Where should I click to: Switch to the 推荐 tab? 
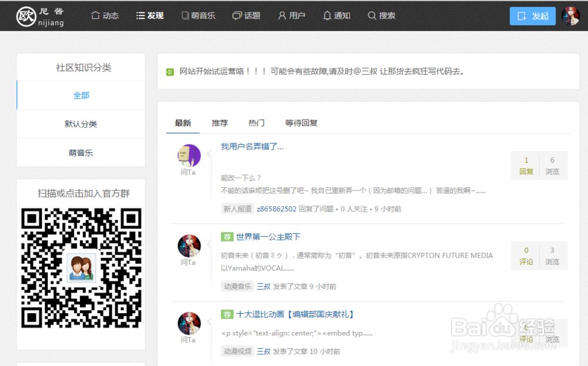point(219,123)
